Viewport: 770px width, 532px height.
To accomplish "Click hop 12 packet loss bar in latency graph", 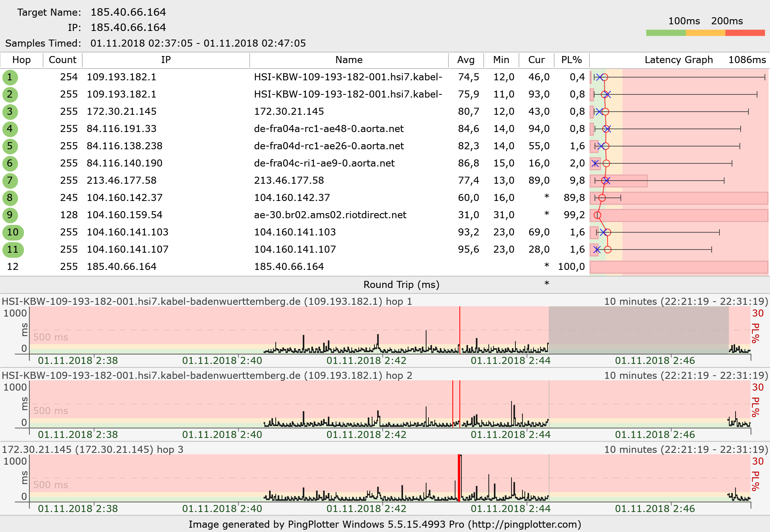I will pyautogui.click(x=679, y=267).
